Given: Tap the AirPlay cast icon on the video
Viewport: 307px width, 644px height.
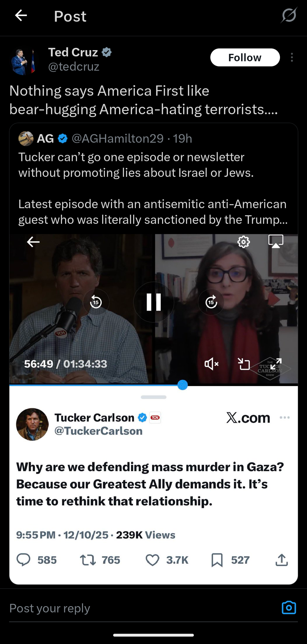Looking at the screenshot, I should click(x=276, y=241).
